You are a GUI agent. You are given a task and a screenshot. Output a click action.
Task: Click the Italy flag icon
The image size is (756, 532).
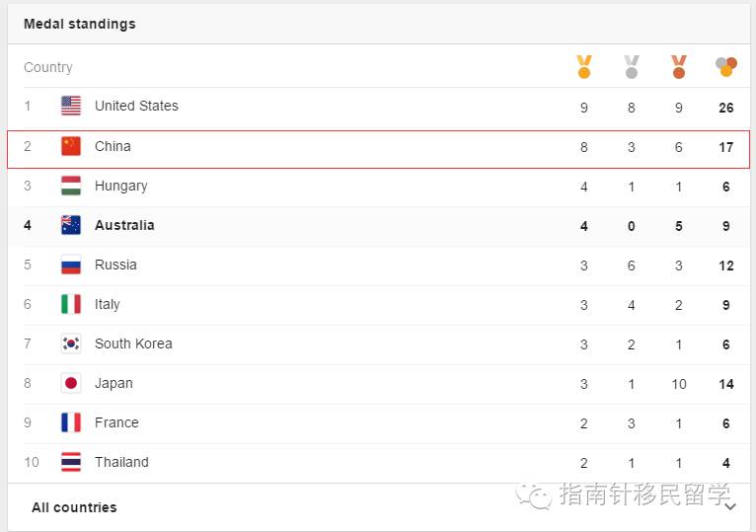click(71, 304)
